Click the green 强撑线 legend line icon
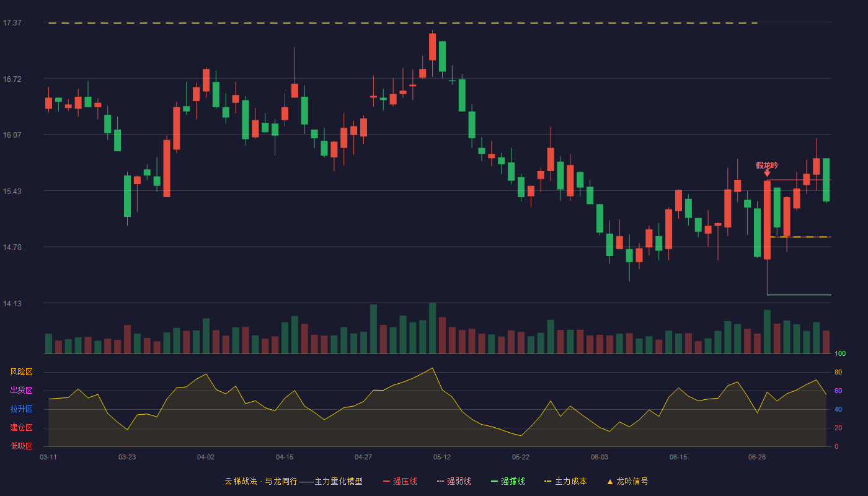The height and width of the screenshot is (496, 868). [x=494, y=481]
